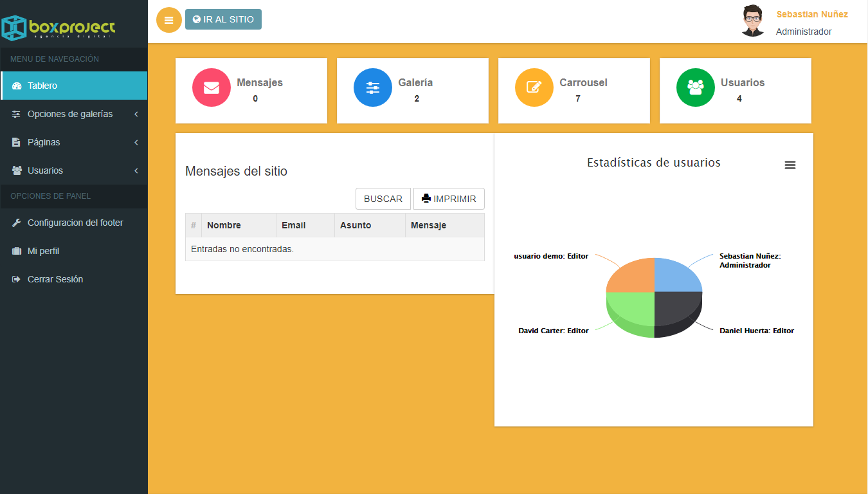
Task: Click the boxproject logo
Action: pos(59,27)
